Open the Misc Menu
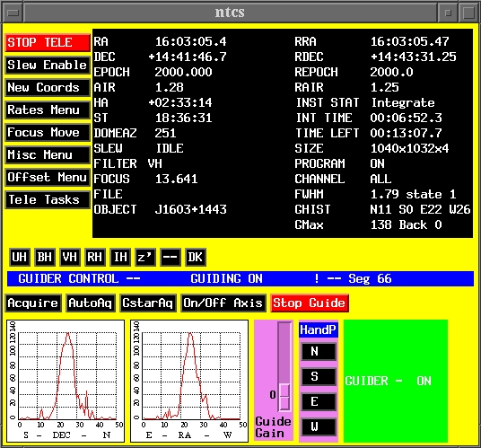The height and width of the screenshot is (448, 481). 48,154
